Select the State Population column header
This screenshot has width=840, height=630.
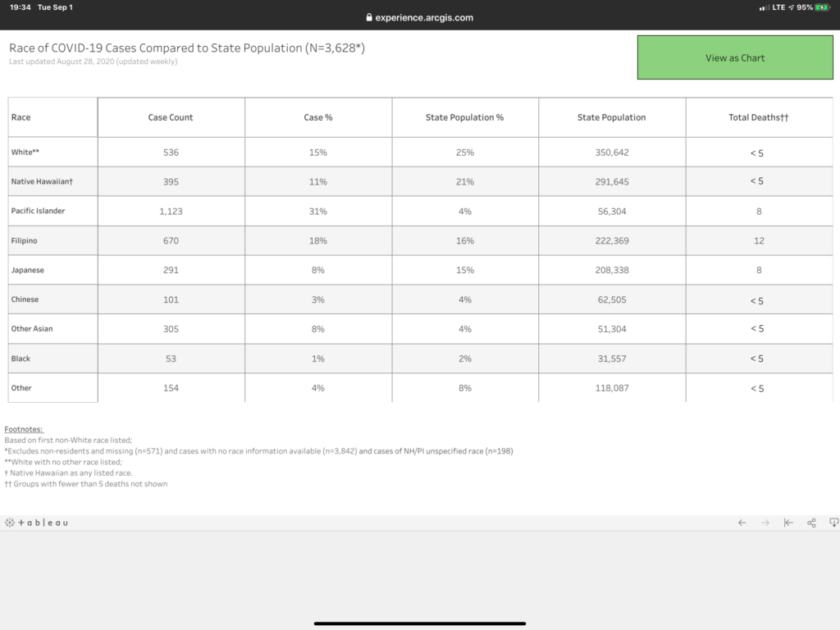[612, 117]
